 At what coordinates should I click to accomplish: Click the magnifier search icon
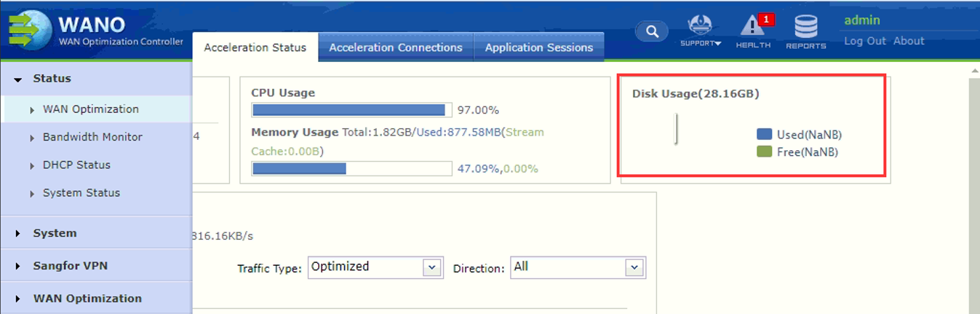[x=652, y=31]
